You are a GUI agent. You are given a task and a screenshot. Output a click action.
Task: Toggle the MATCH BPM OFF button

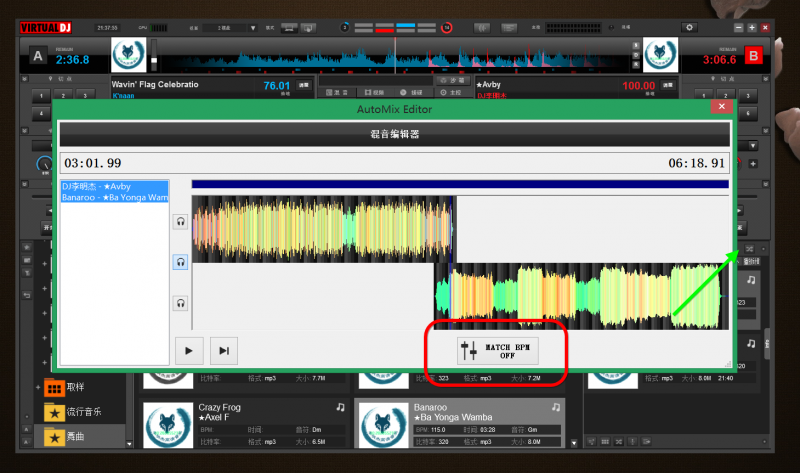pyautogui.click(x=497, y=351)
